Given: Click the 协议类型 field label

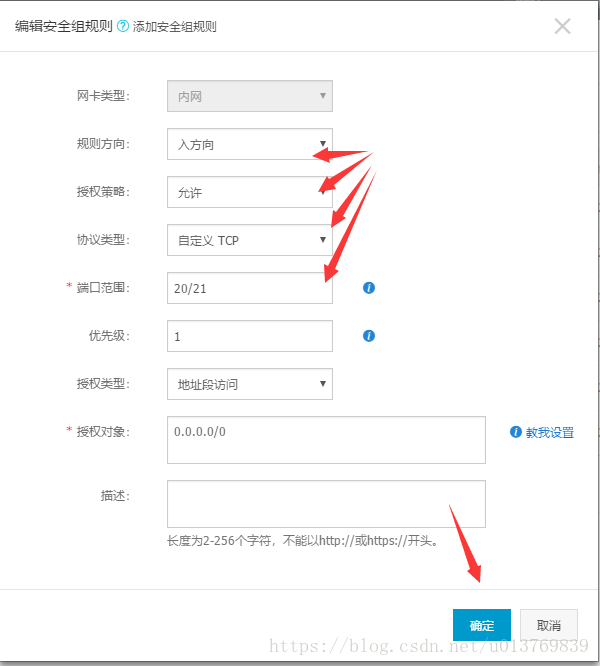Looking at the screenshot, I should [x=103, y=240].
